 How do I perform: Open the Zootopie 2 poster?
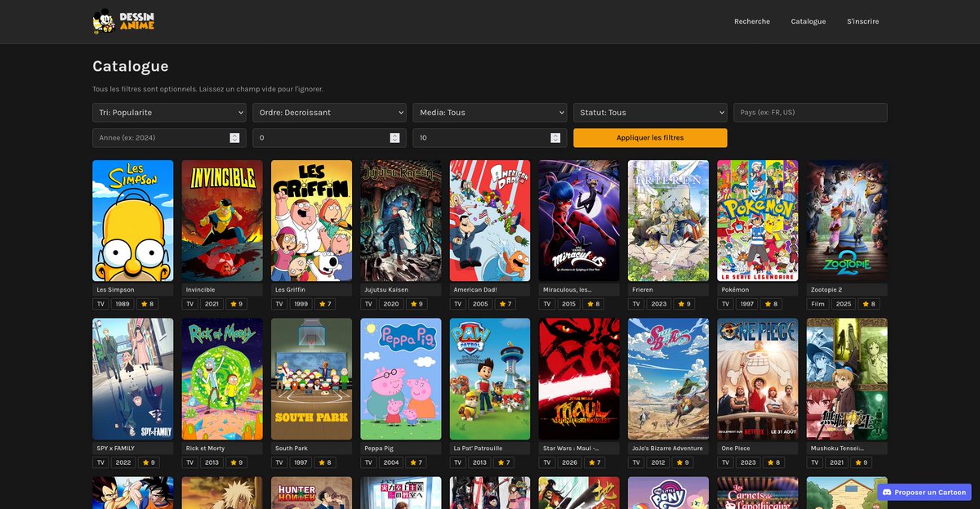click(x=847, y=221)
